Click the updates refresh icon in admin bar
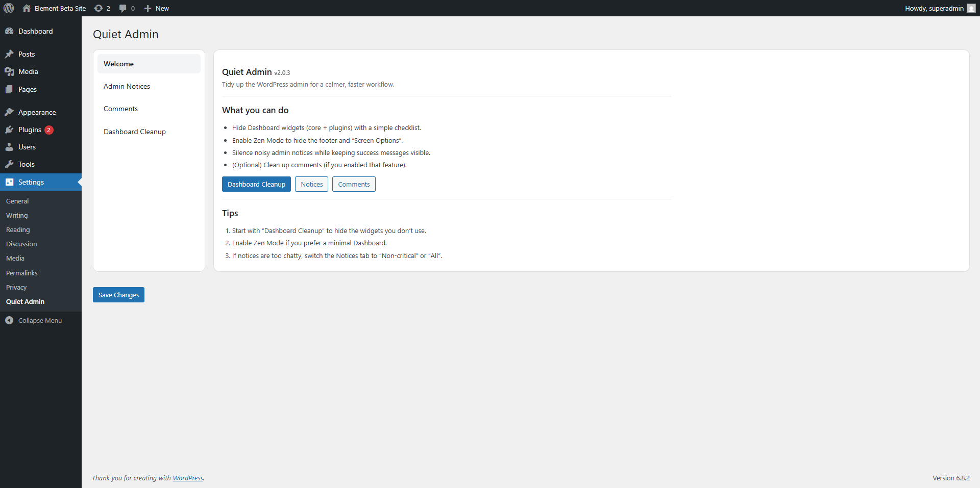Screen dimensions: 980x488 (x=99, y=8)
